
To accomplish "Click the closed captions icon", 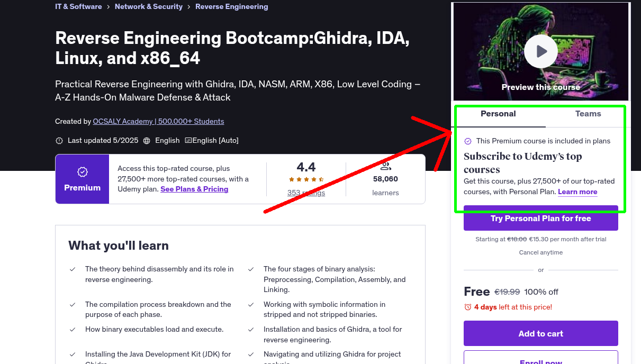I will (188, 141).
